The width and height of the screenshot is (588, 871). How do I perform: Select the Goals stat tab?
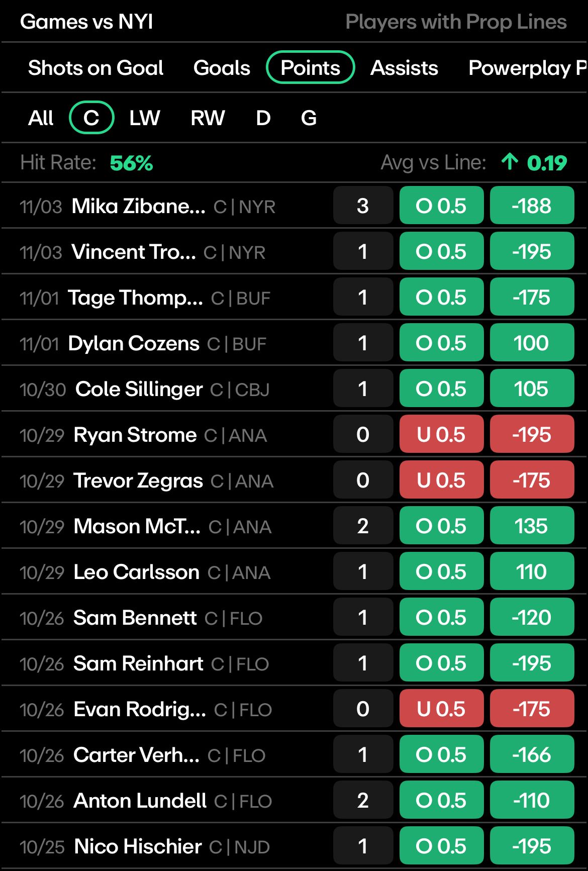click(222, 68)
